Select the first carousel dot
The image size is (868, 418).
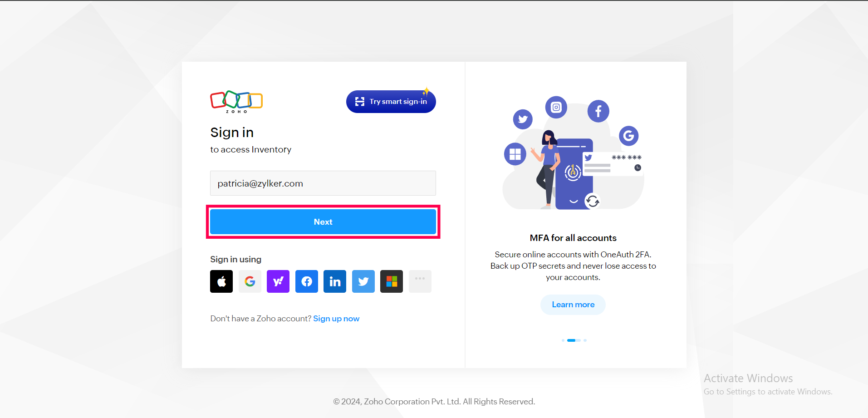(563, 340)
